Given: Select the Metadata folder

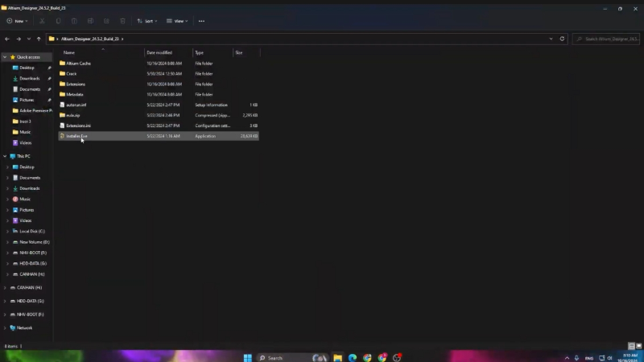Looking at the screenshot, I should click(x=159, y=94).
